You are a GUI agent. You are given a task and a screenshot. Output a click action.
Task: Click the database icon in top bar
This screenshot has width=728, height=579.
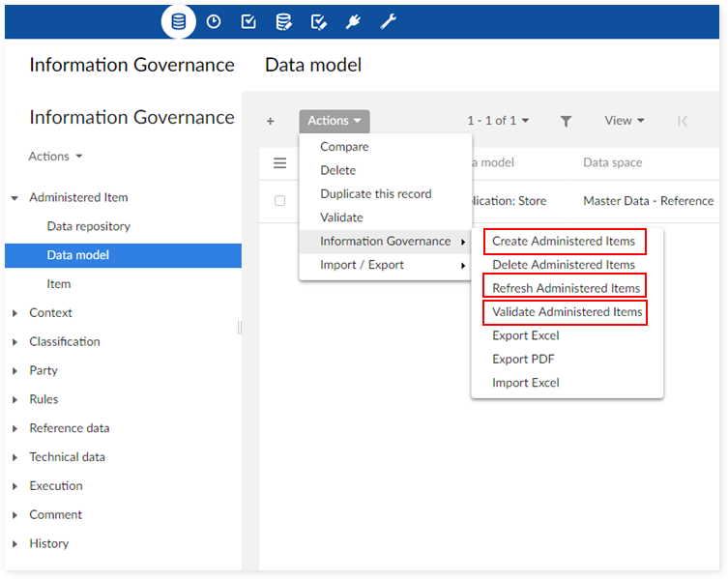click(x=179, y=21)
